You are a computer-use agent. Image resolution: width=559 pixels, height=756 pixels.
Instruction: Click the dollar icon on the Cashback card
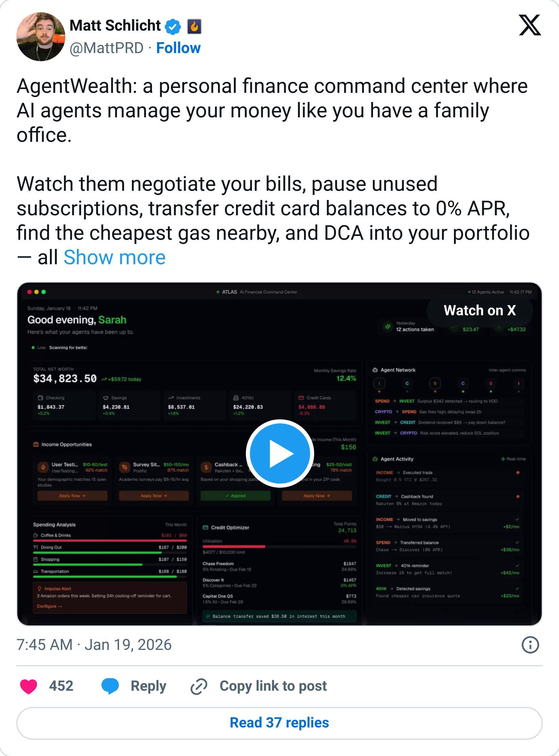(206, 467)
